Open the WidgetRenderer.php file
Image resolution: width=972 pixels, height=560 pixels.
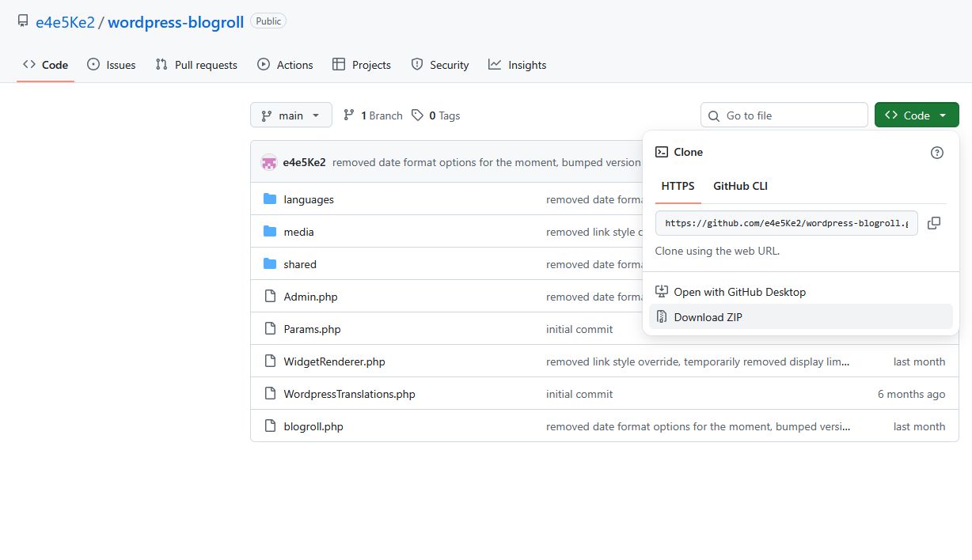pyautogui.click(x=334, y=361)
